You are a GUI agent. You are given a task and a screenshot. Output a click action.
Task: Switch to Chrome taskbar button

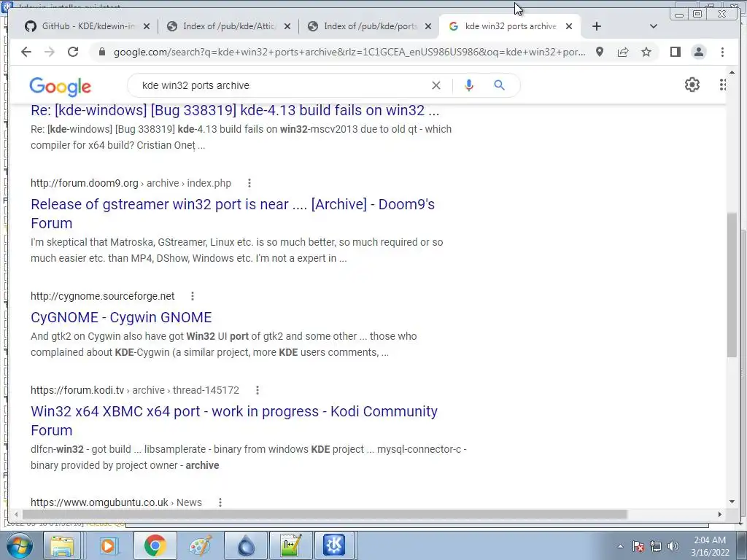pyautogui.click(x=155, y=545)
